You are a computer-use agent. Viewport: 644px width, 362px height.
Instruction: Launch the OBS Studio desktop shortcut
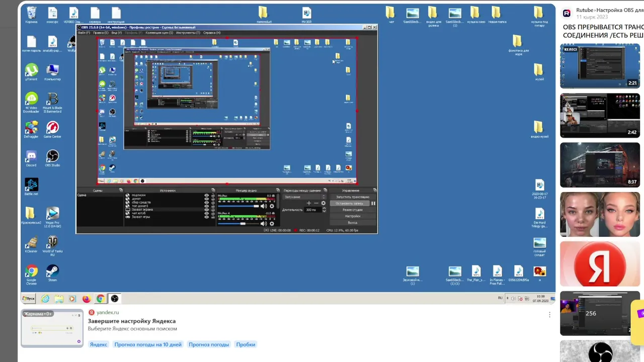[x=52, y=158]
